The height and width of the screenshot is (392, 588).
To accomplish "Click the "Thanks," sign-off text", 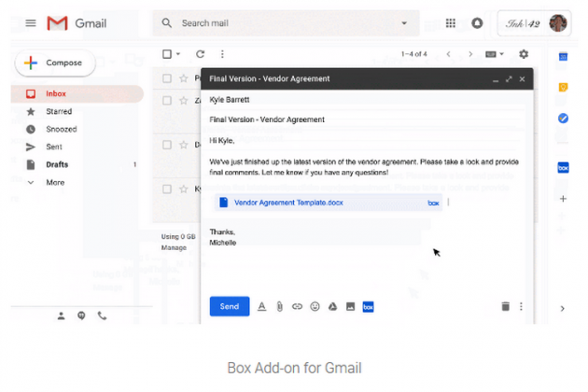I will coord(222,231).
